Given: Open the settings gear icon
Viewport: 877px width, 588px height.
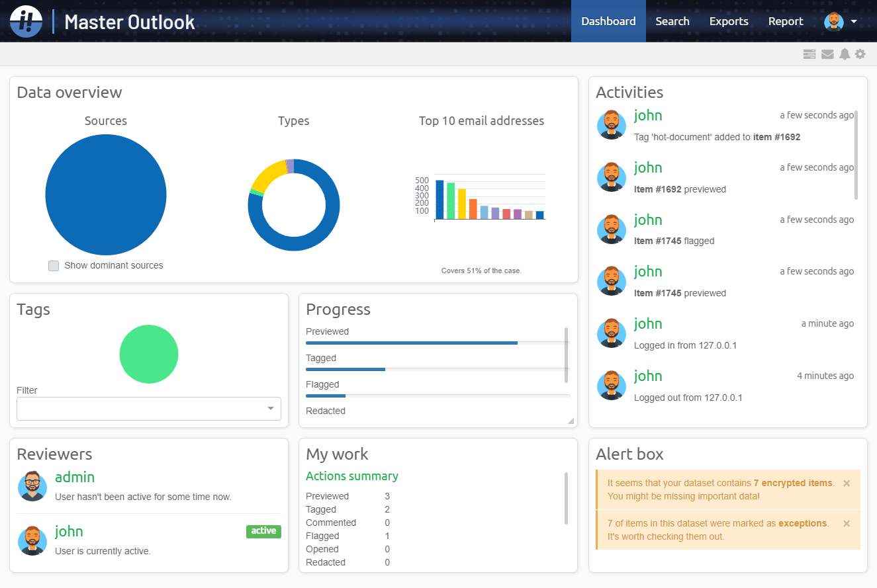Looking at the screenshot, I should click(860, 54).
